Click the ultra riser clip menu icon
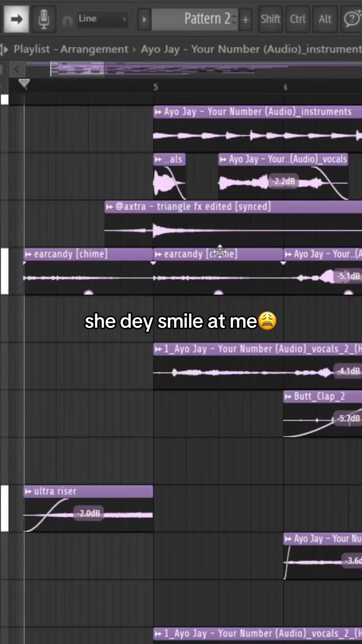The image size is (362, 644). coord(28,492)
